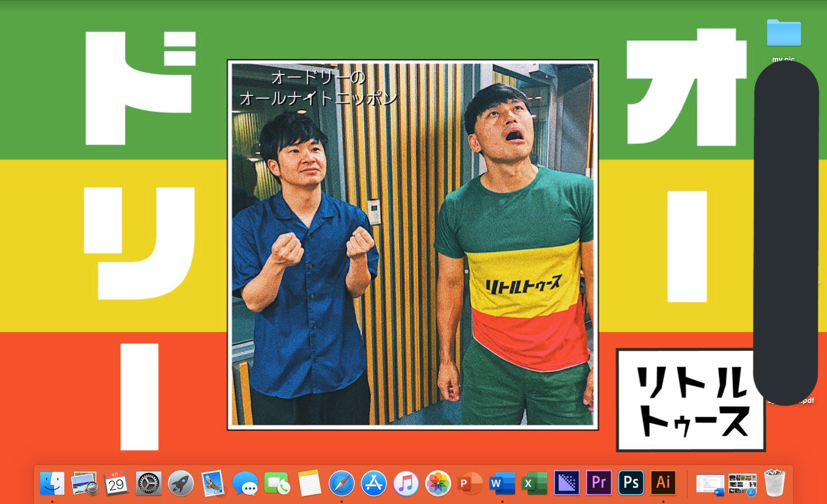Open System Preferences gear icon
The image size is (827, 504).
(x=149, y=483)
